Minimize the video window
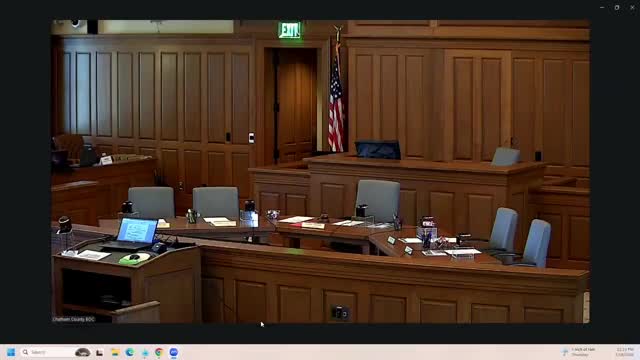640x360 pixels. coord(602,7)
